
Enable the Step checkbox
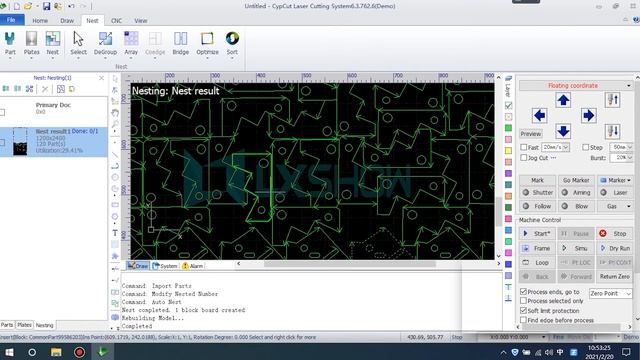pyautogui.click(x=586, y=147)
